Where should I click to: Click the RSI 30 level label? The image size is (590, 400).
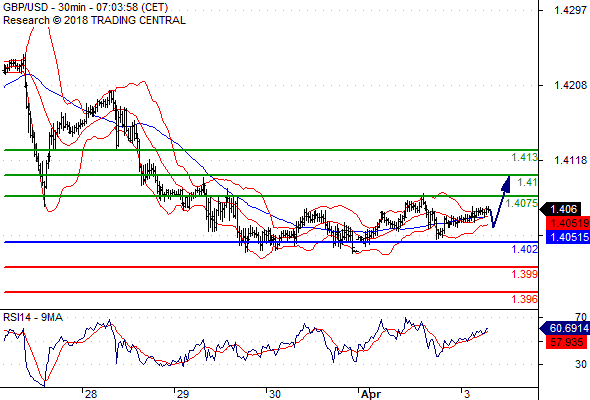coord(581,364)
